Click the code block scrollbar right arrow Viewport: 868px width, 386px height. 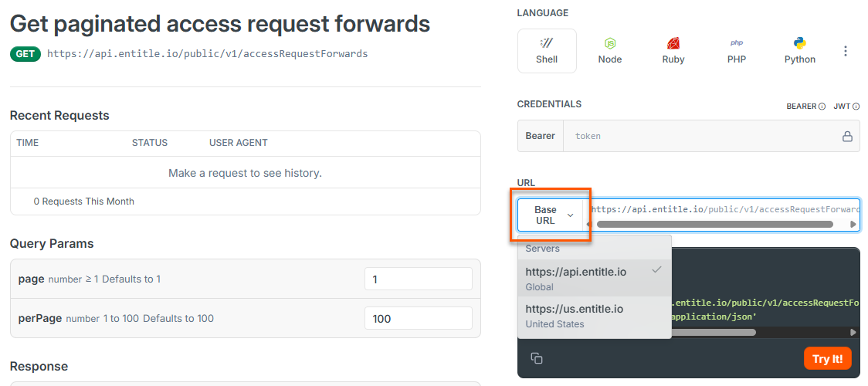click(853, 333)
